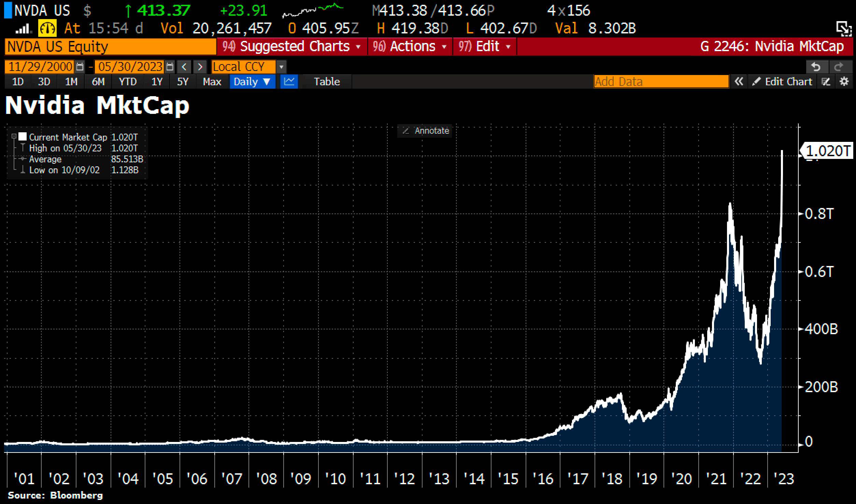The image size is (856, 504).
Task: Click the Add Data input field
Action: 661,82
